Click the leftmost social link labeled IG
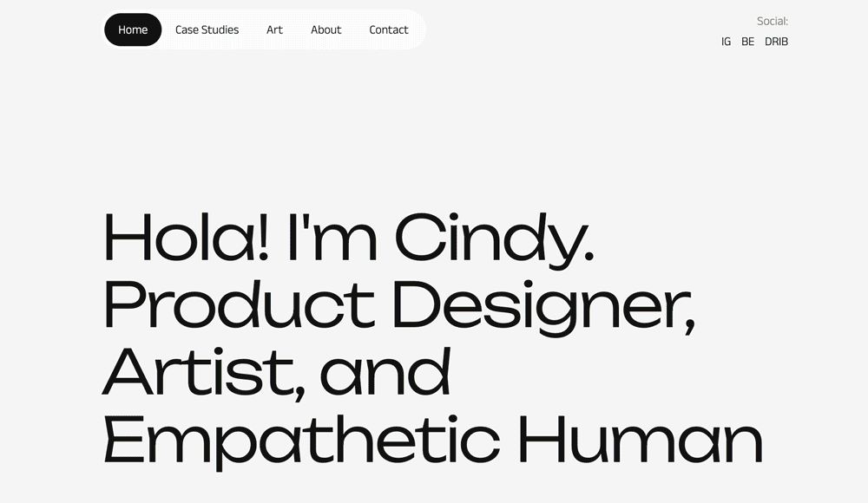The image size is (868, 503). click(x=725, y=41)
